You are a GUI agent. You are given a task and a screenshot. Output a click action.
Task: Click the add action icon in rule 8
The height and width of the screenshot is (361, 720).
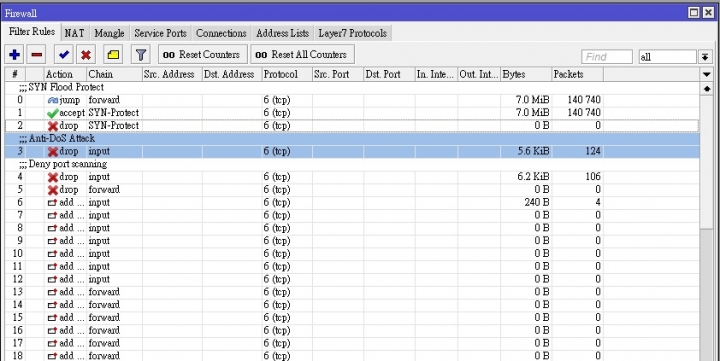[x=52, y=228]
